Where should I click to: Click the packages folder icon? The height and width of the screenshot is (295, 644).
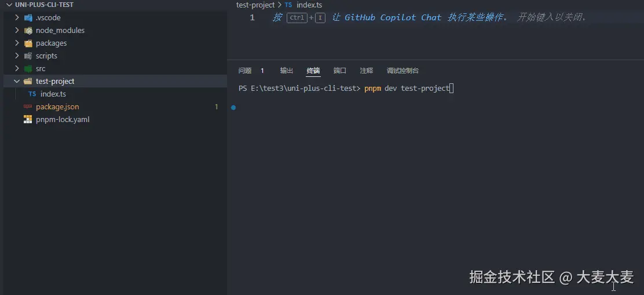coord(28,43)
